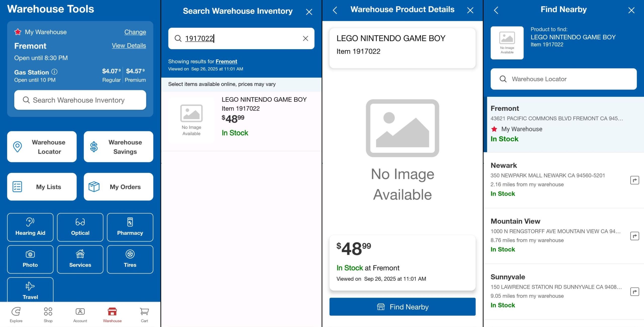Open the Optical glasses tile
The image size is (644, 327).
point(80,227)
